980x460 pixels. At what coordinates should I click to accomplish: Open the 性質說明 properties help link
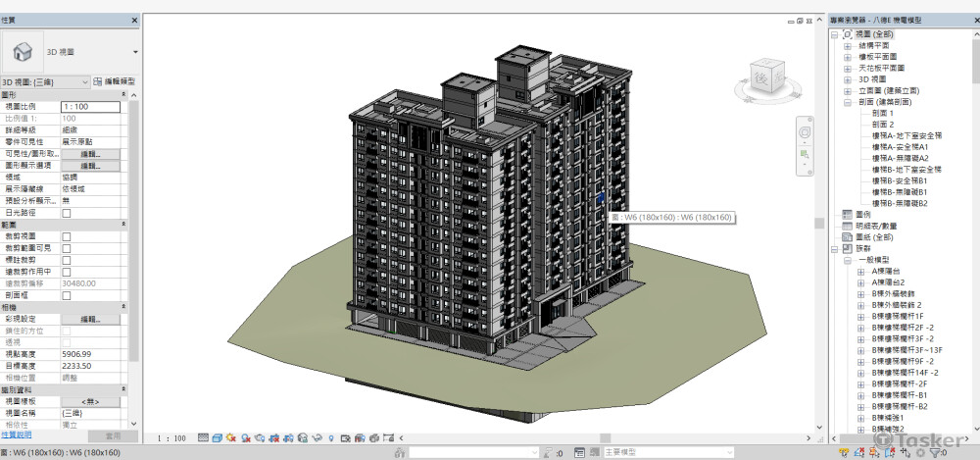click(17, 434)
